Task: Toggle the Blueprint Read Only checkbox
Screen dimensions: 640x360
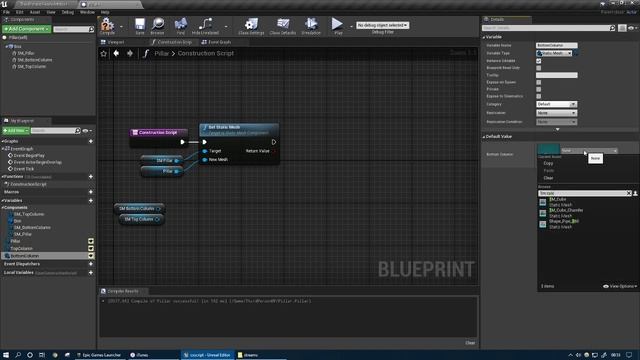Action: (x=538, y=68)
